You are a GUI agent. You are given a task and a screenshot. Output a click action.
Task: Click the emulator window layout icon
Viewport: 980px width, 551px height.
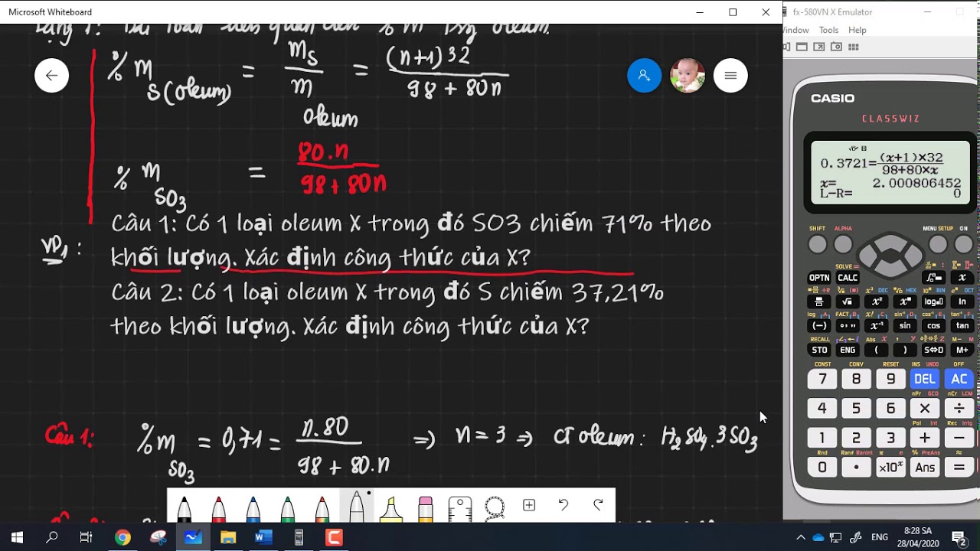[802, 47]
